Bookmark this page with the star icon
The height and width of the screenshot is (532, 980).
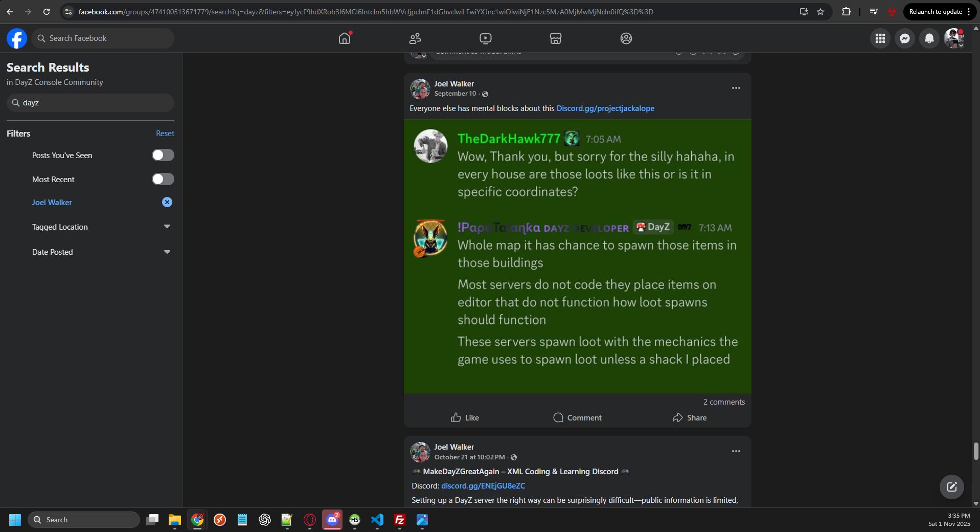point(821,12)
